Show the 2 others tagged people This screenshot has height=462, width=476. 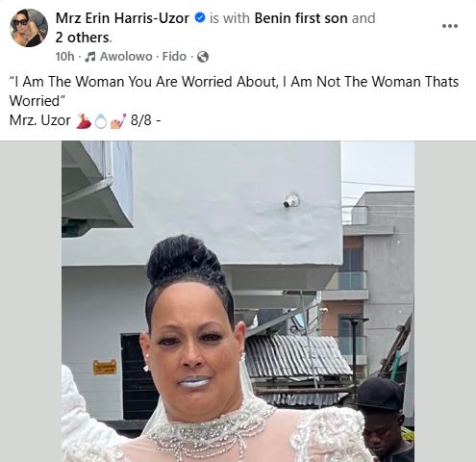click(x=84, y=38)
